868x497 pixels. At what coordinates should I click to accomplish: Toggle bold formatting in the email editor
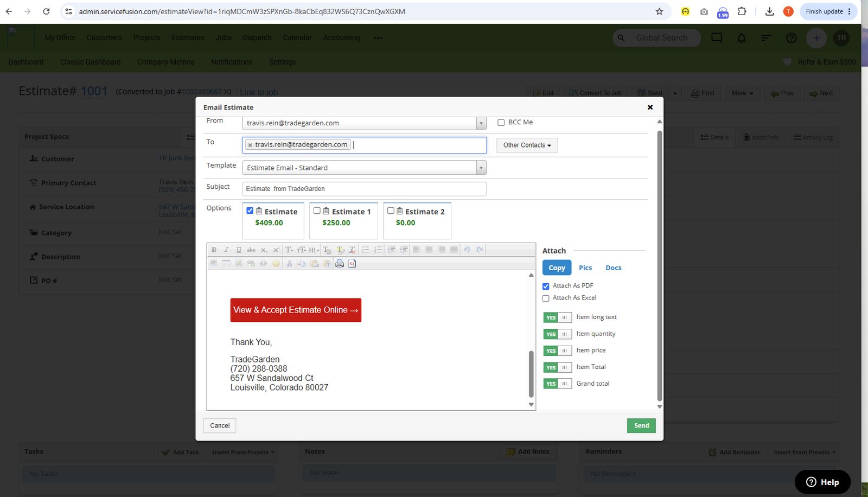(x=214, y=250)
